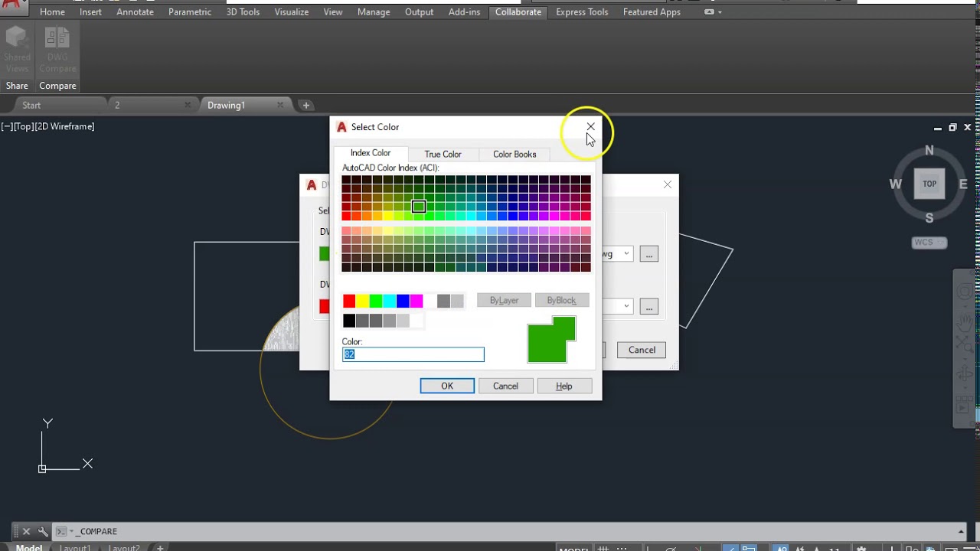The height and width of the screenshot is (551, 980).
Task: Close the Drawing1 file tab
Action: 280,105
